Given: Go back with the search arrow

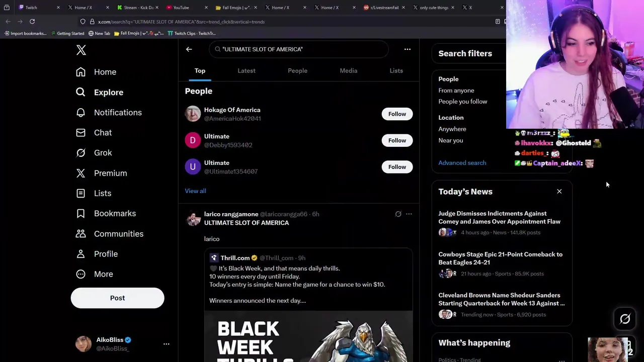Looking at the screenshot, I should [189, 49].
